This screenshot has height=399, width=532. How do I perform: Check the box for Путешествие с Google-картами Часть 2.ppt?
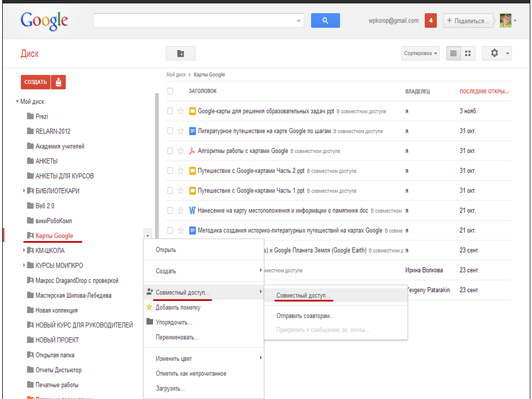click(170, 171)
